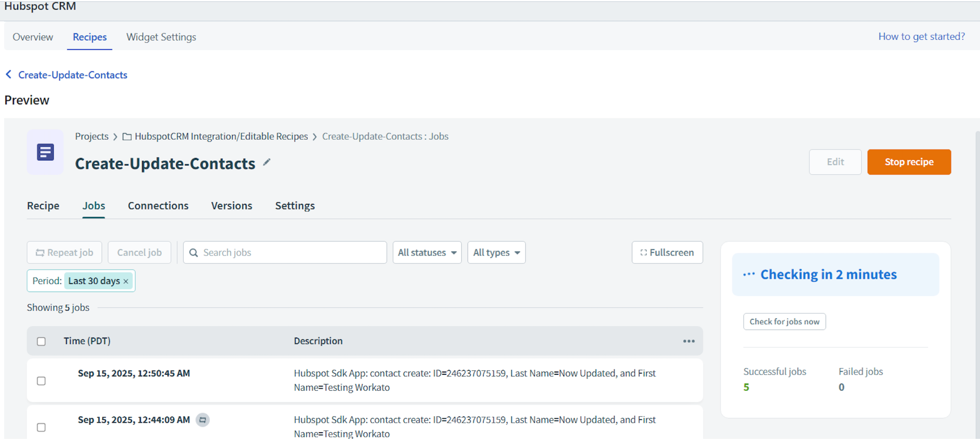
Task: Select the Jobs tab
Action: point(94,206)
